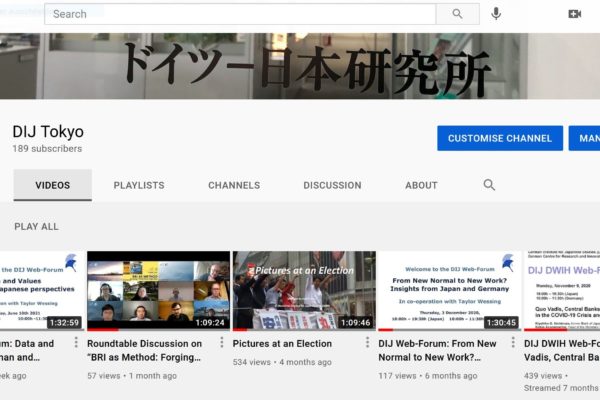600x400 pixels.
Task: Click the DIJ Tokyo channel name
Action: (48, 132)
